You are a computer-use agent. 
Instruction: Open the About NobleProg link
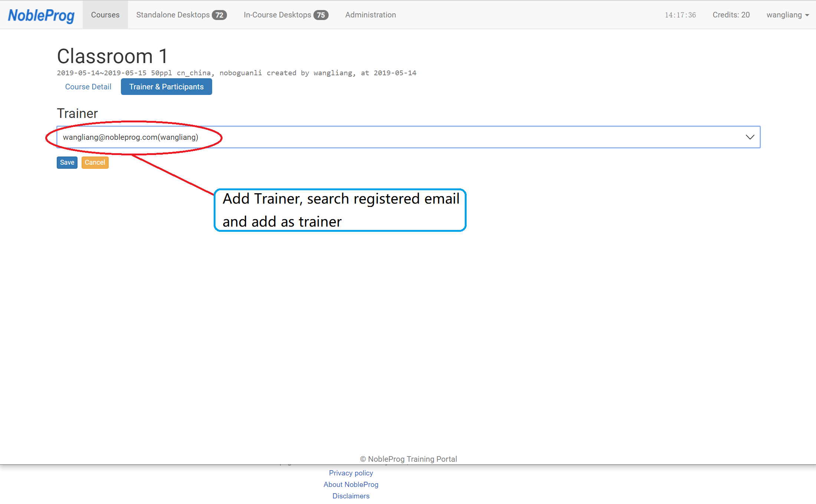(351, 484)
